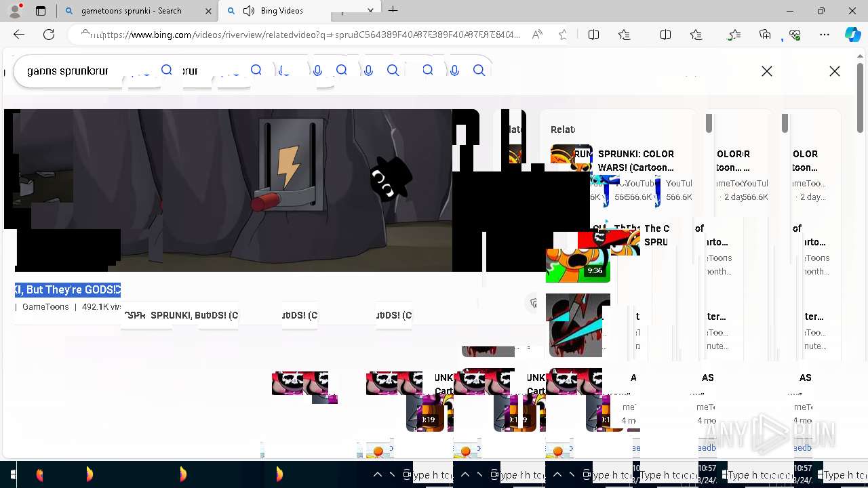Open the Copilot sidebar
Screen dimensions: 868x488
click(x=852, y=35)
